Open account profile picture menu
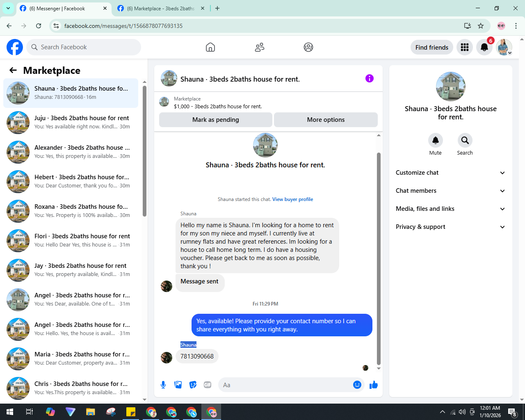The width and height of the screenshot is (525, 420). pyautogui.click(x=504, y=47)
